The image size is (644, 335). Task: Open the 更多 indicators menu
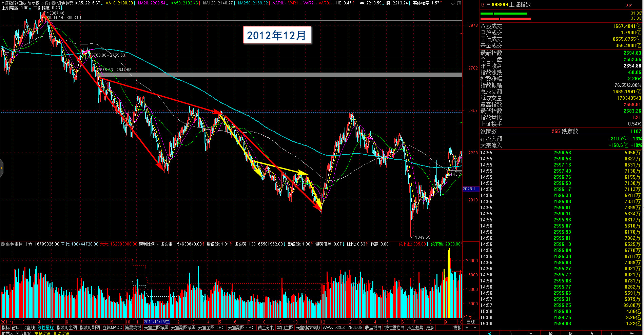coord(430,328)
